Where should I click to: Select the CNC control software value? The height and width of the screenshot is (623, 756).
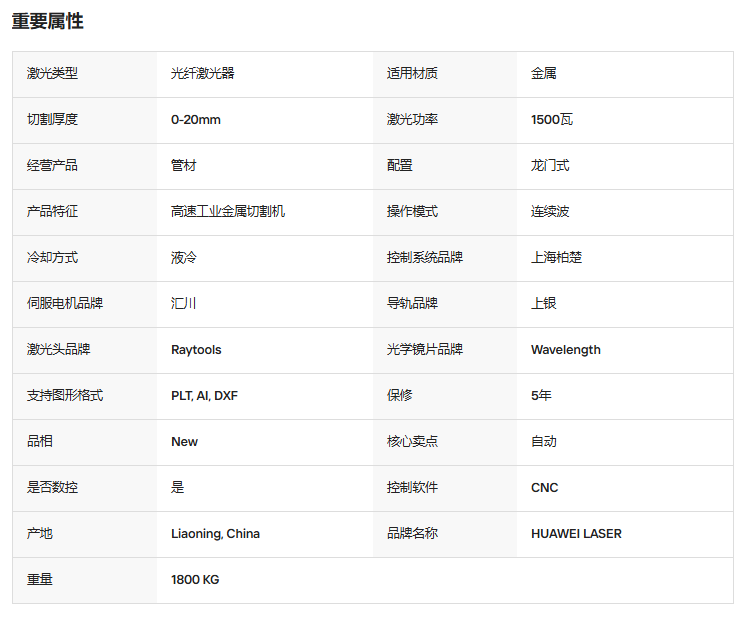[544, 488]
